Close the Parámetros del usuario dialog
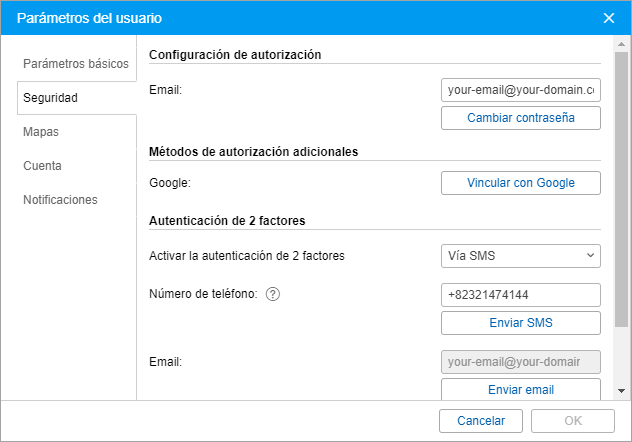 pos(609,18)
